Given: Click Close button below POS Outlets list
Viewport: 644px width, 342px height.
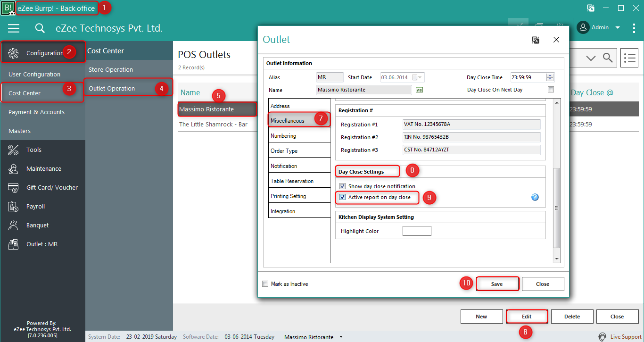Looking at the screenshot, I should point(617,317).
